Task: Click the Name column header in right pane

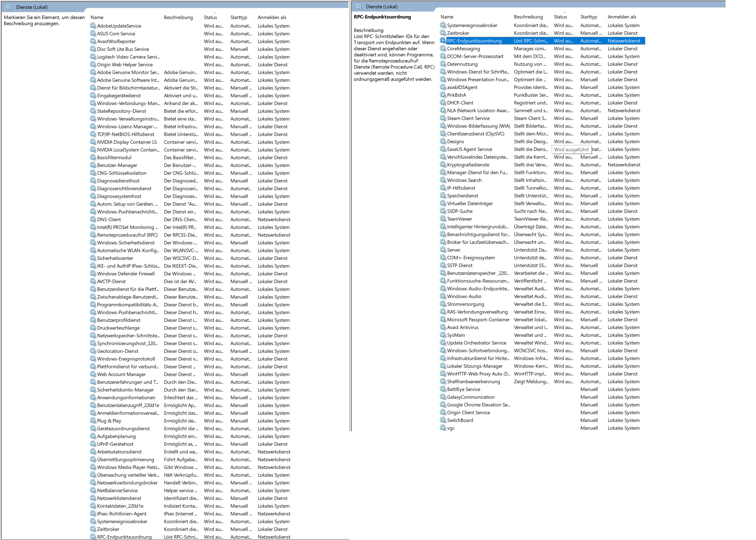Action: 447,17
